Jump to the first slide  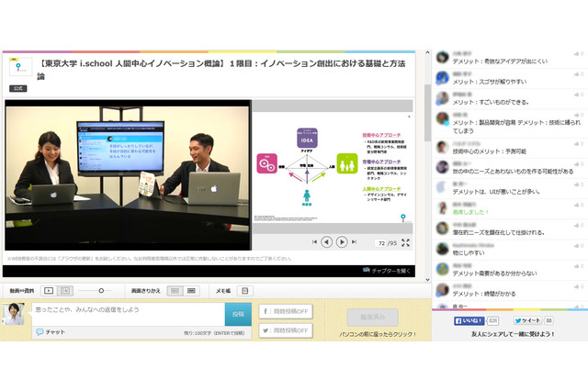pos(314,242)
